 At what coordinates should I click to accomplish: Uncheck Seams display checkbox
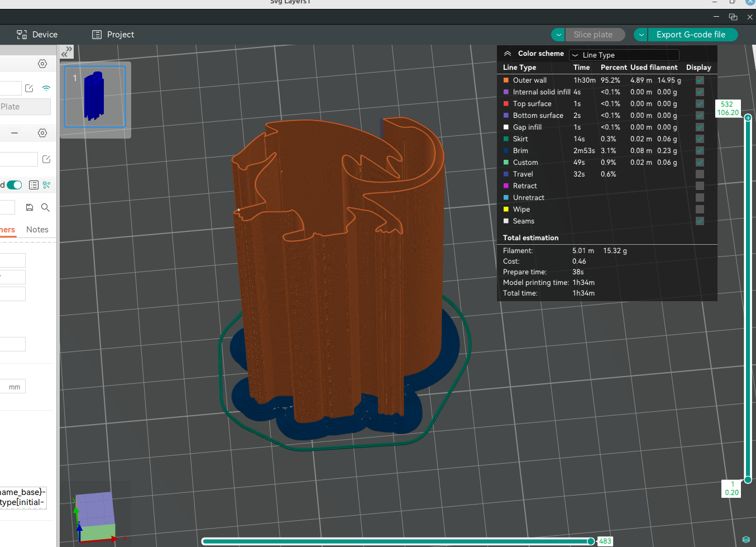click(700, 221)
